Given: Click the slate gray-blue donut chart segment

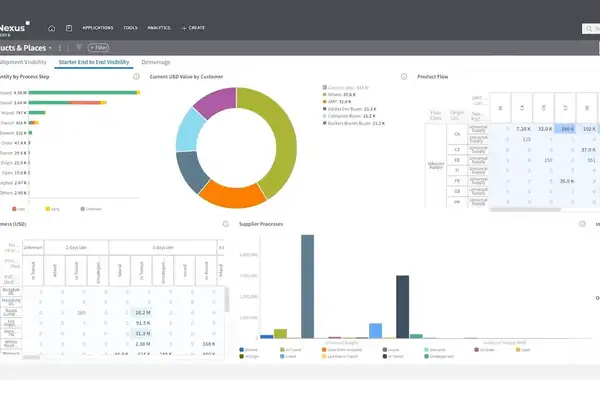Looking at the screenshot, I should (x=192, y=171).
